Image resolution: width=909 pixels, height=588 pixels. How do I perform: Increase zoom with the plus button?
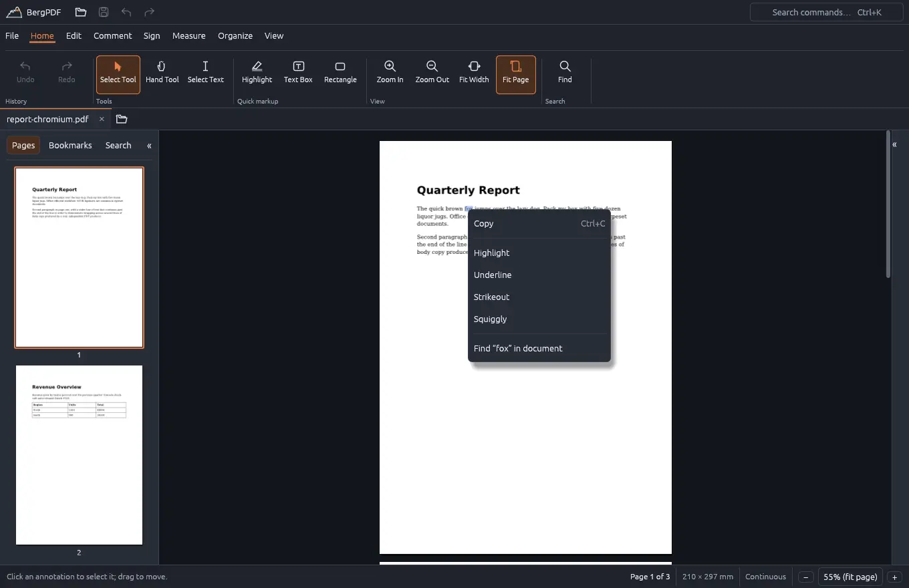[x=894, y=577]
